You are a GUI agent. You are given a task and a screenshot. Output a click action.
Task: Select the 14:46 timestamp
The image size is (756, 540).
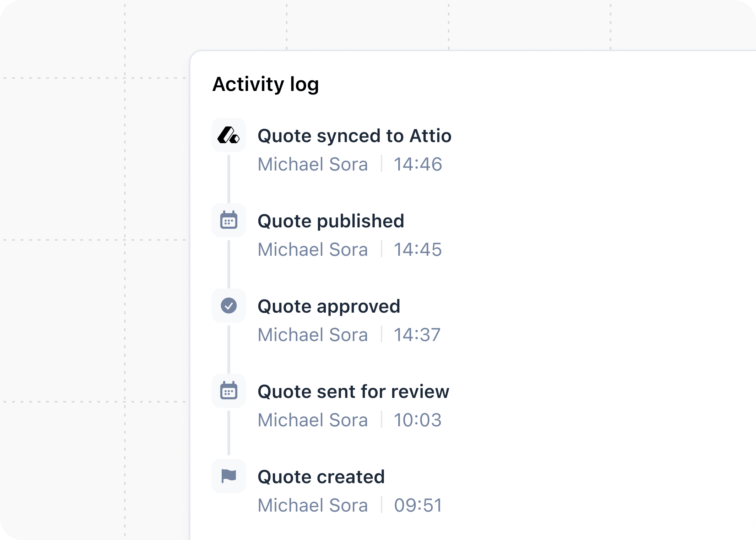[418, 164]
